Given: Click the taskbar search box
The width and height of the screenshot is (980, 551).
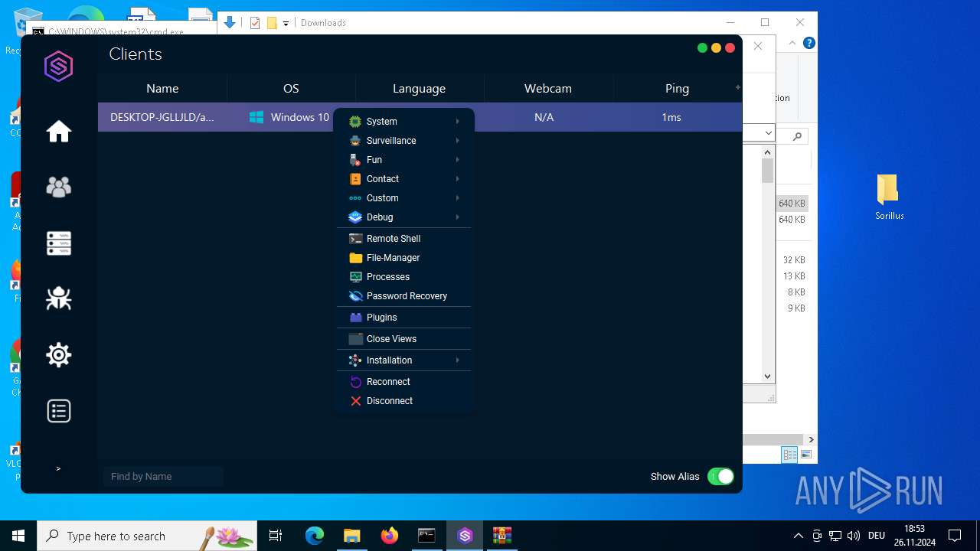Looking at the screenshot, I should click(x=147, y=536).
